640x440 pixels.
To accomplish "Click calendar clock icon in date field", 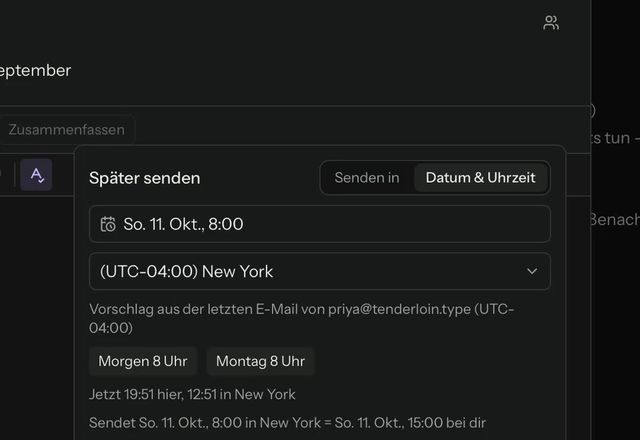I will [x=108, y=224].
